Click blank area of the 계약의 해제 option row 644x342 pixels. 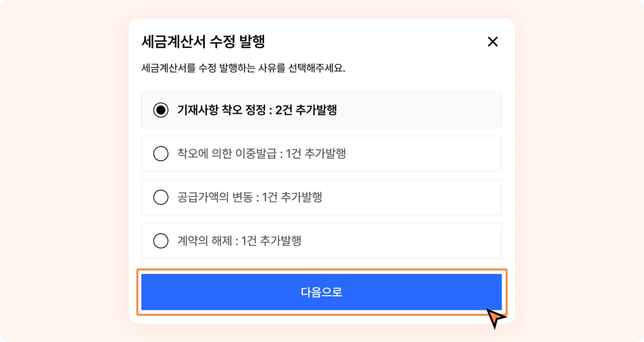click(403, 241)
